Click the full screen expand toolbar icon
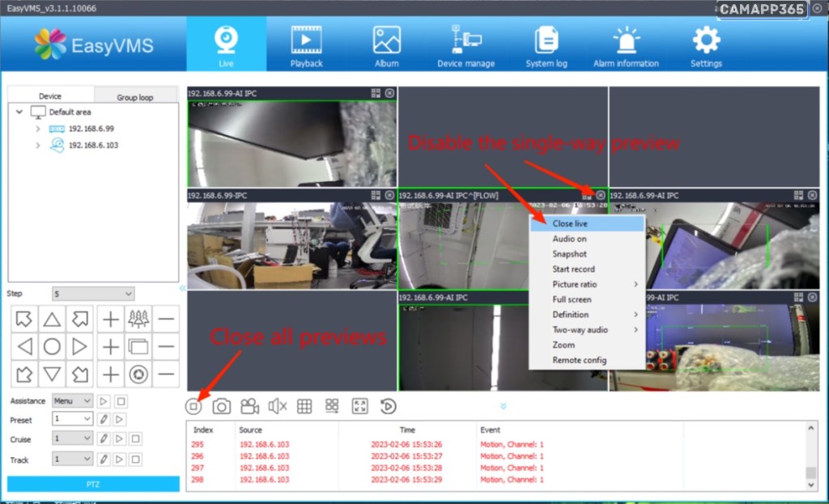The width and height of the screenshot is (829, 504). pos(360,407)
